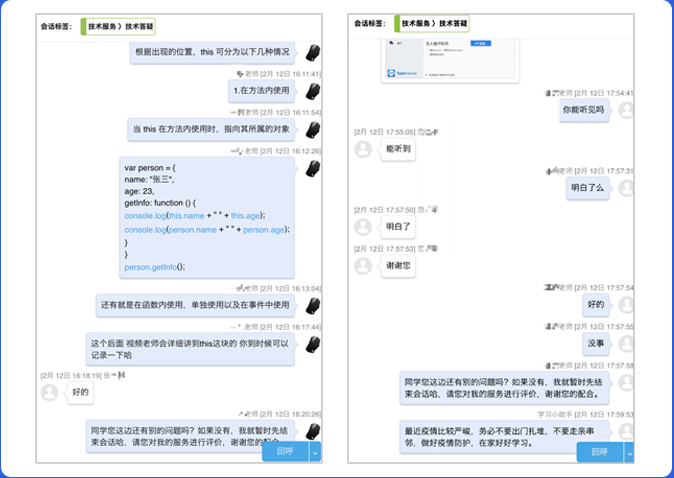The image size is (674, 478).
Task: Click teacher avatar next to "1.在方法内使用"
Action: [x=312, y=91]
